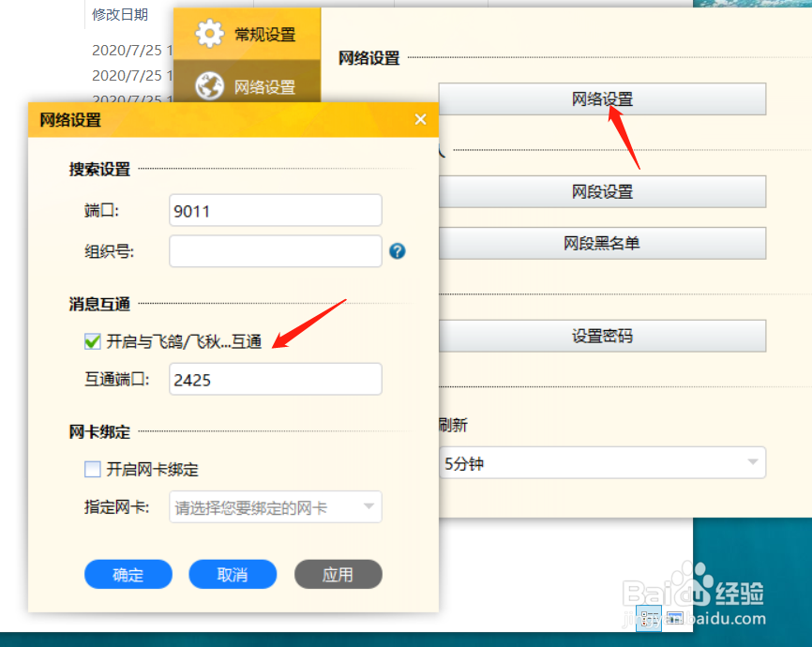This screenshot has width=812, height=647.
Task: Apply changes using the 应用 button
Action: click(338, 576)
